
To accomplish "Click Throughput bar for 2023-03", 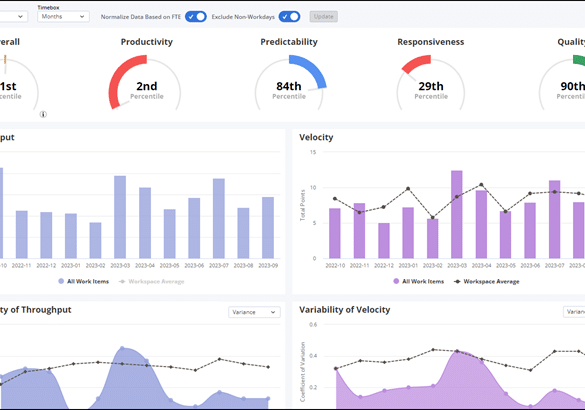I will click(120, 217).
